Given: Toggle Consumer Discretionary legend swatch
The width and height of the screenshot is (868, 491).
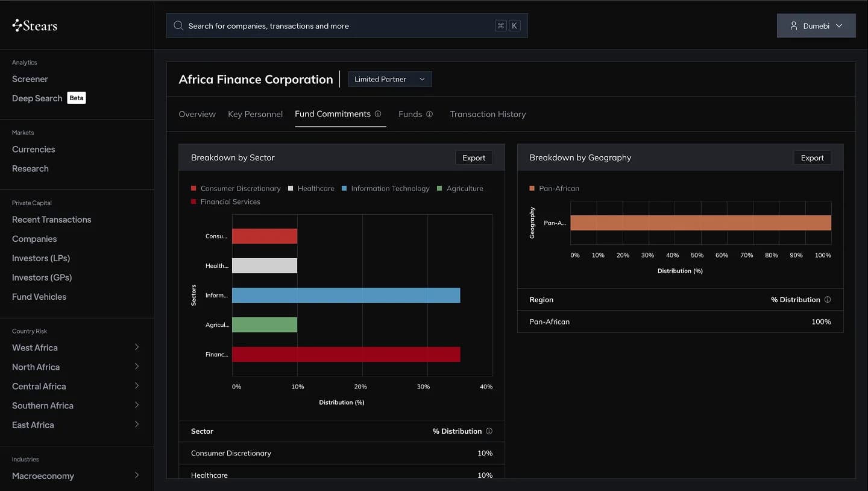Looking at the screenshot, I should point(194,188).
